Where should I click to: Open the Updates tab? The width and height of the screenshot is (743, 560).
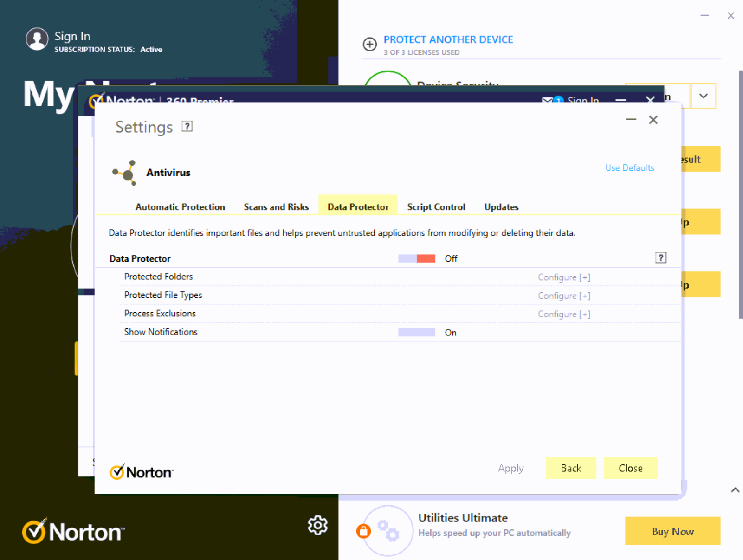pyautogui.click(x=501, y=207)
